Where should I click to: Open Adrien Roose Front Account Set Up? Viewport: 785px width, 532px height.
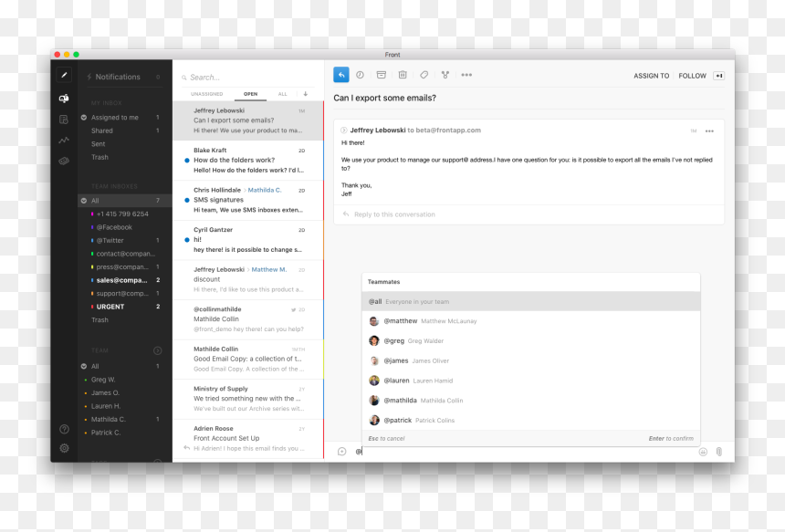pos(248,438)
